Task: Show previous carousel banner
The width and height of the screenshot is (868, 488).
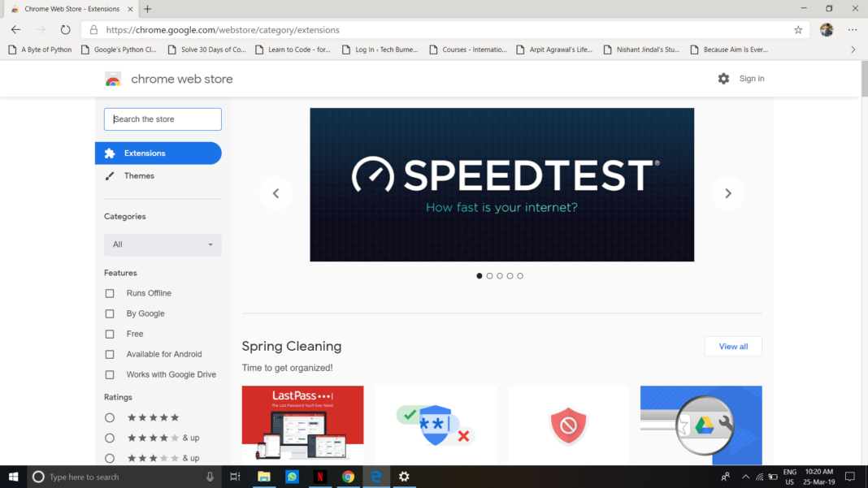Action: point(276,193)
